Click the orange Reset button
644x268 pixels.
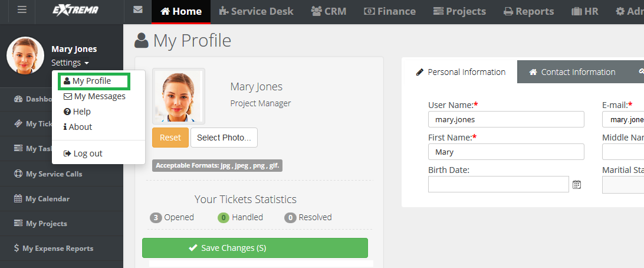pyautogui.click(x=170, y=138)
